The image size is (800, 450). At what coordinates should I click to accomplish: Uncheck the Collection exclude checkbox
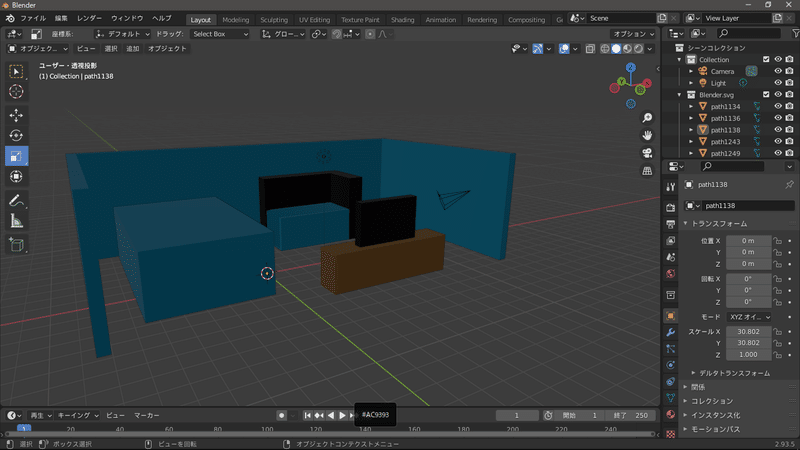coord(766,59)
